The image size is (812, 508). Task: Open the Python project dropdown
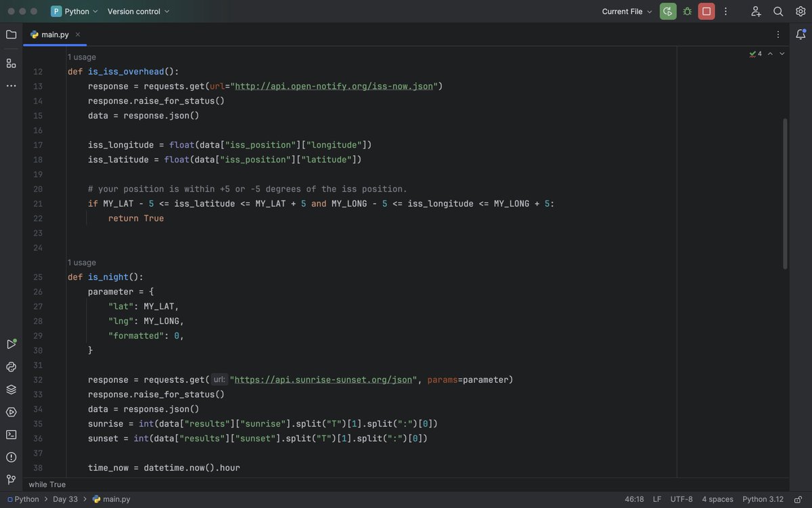[74, 12]
